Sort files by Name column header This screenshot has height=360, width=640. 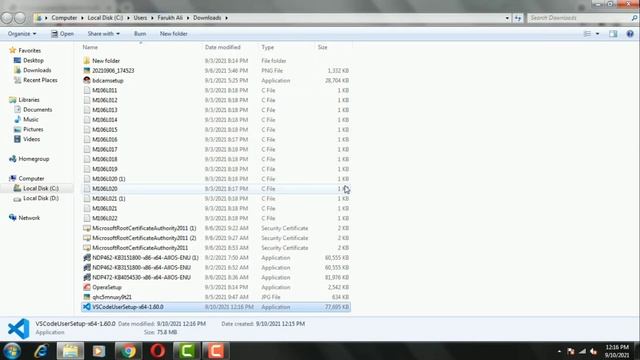90,47
